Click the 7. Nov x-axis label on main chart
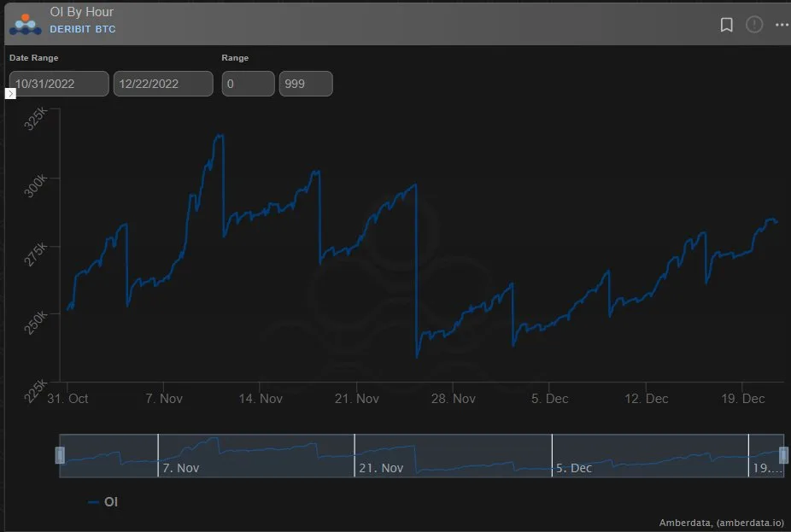This screenshot has height=532, width=791. point(164,399)
